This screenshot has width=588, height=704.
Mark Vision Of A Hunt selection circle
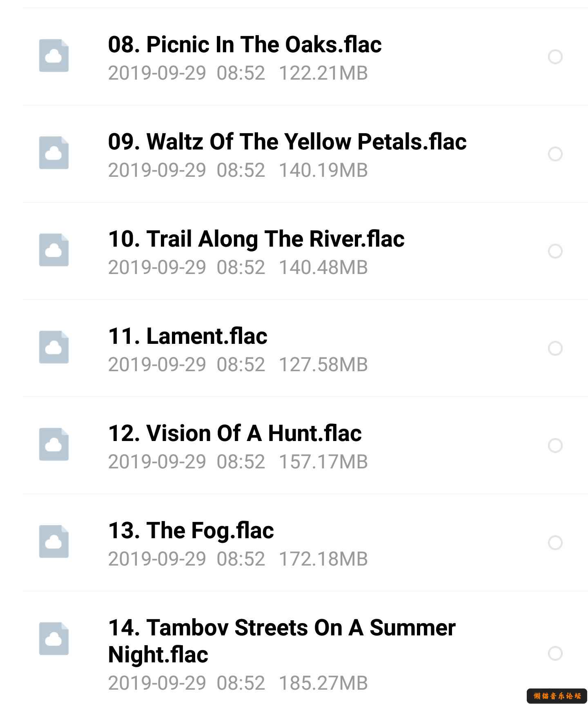coord(555,446)
